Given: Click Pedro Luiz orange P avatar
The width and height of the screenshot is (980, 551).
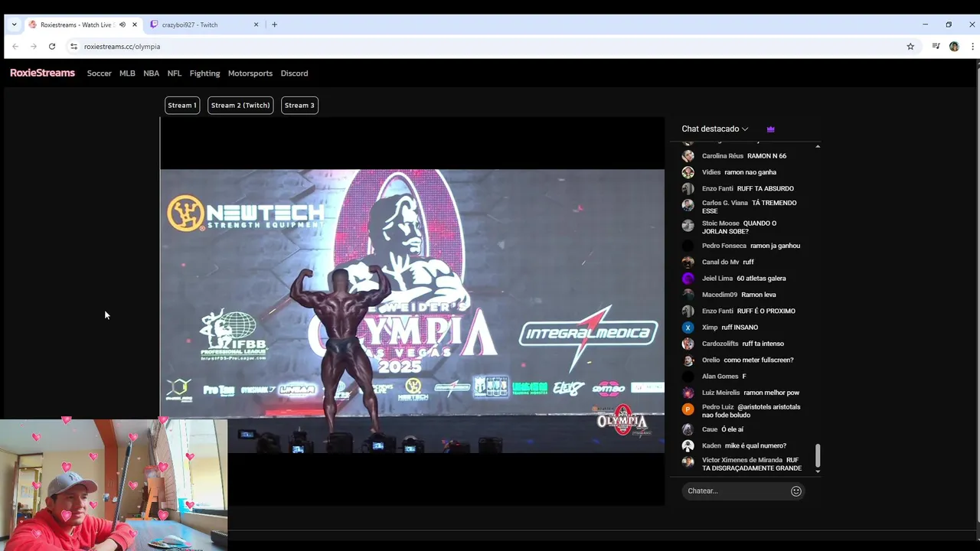Looking at the screenshot, I should point(688,409).
